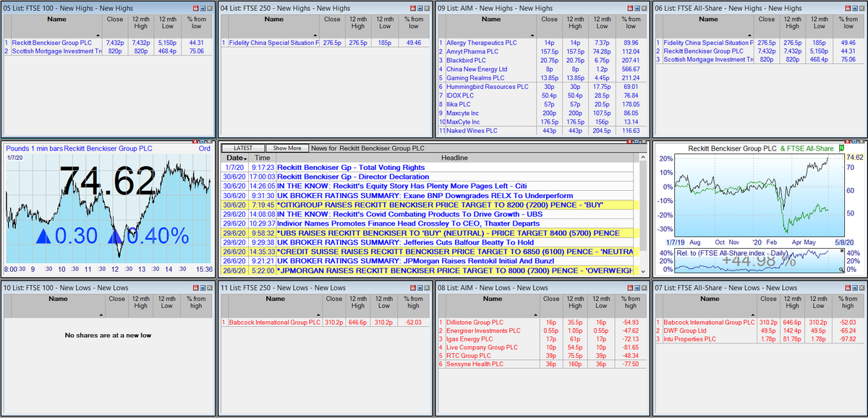This screenshot has height=418, width=868.
Task: Select Intu Properties PLC row
Action: (x=759, y=339)
